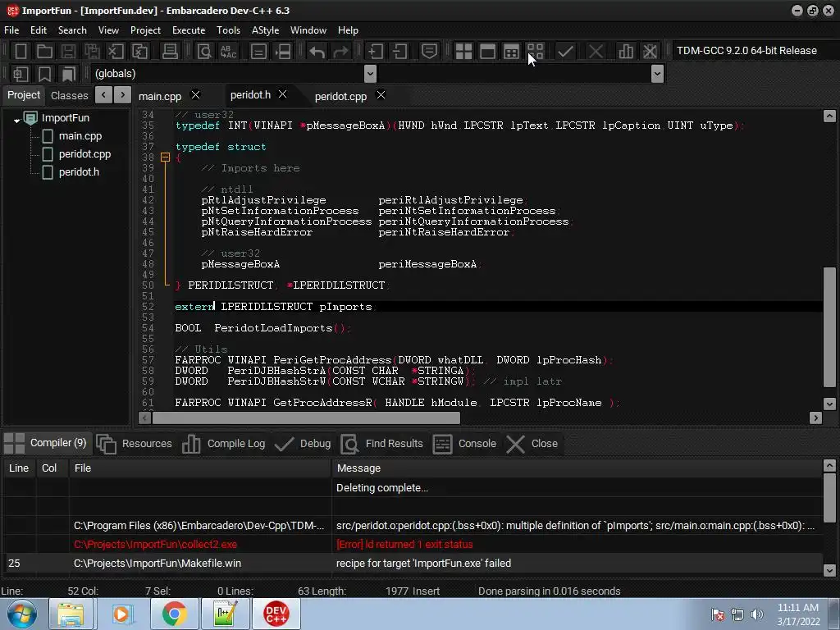Close the peridot.h tab
840x630 pixels.
click(x=282, y=94)
